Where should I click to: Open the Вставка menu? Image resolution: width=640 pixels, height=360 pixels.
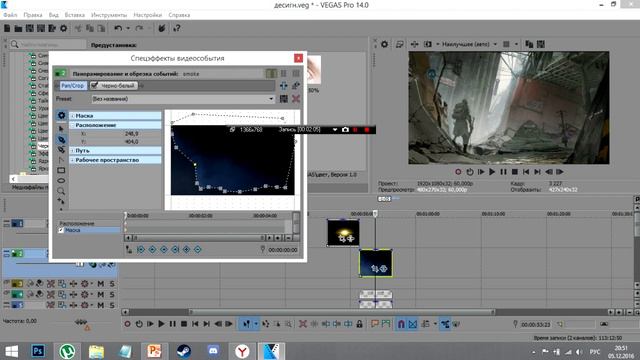[75, 15]
